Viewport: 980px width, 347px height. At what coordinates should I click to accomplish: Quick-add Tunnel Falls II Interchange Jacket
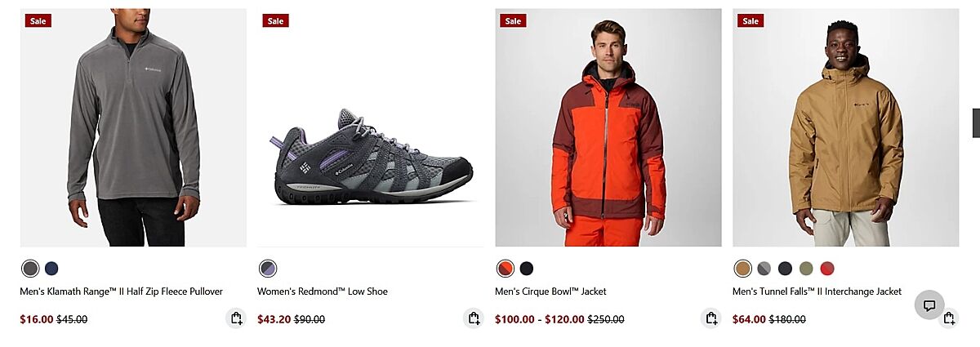pyautogui.click(x=949, y=318)
